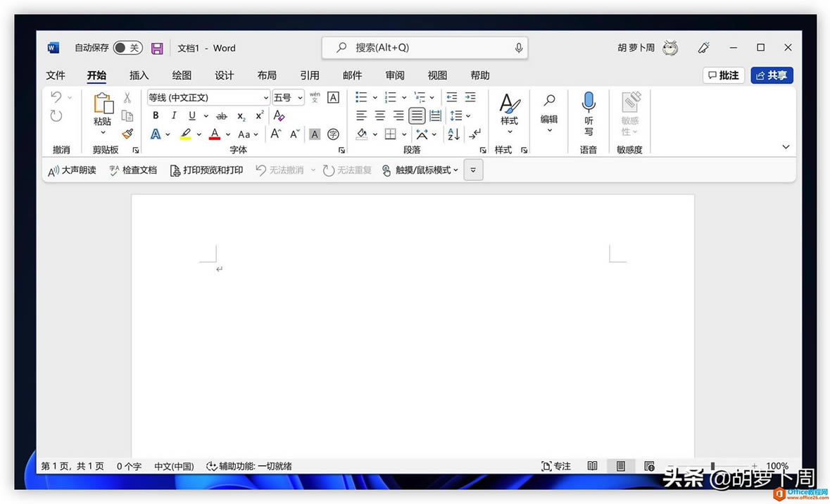Switch to the 插入 ribbon tab
The height and width of the screenshot is (504, 830).
(139, 75)
